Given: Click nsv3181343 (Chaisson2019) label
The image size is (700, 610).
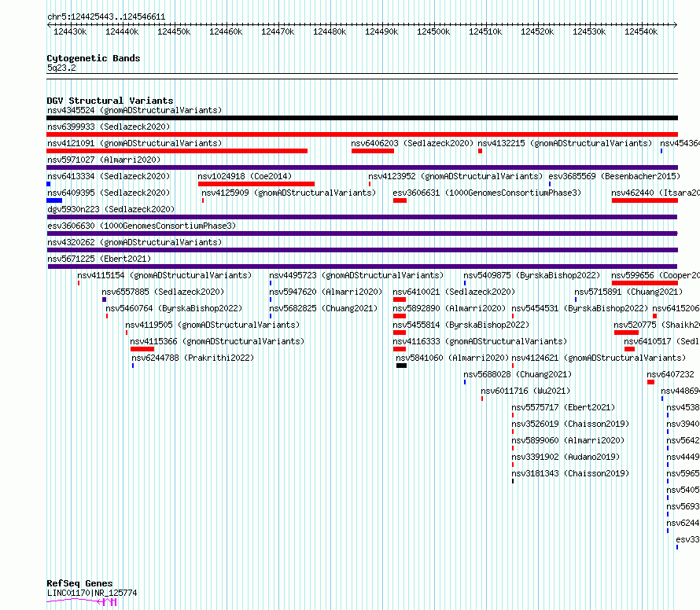Looking at the screenshot, I should click(570, 473).
